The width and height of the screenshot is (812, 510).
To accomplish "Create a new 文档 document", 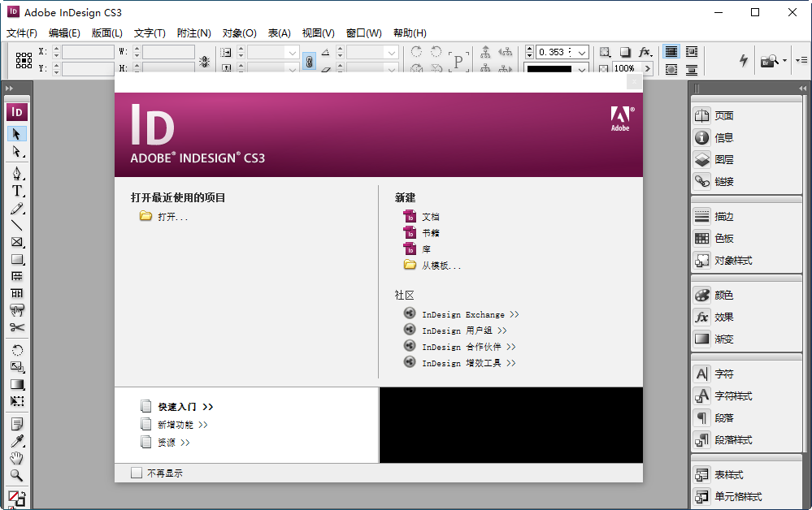I will pyautogui.click(x=421, y=217).
